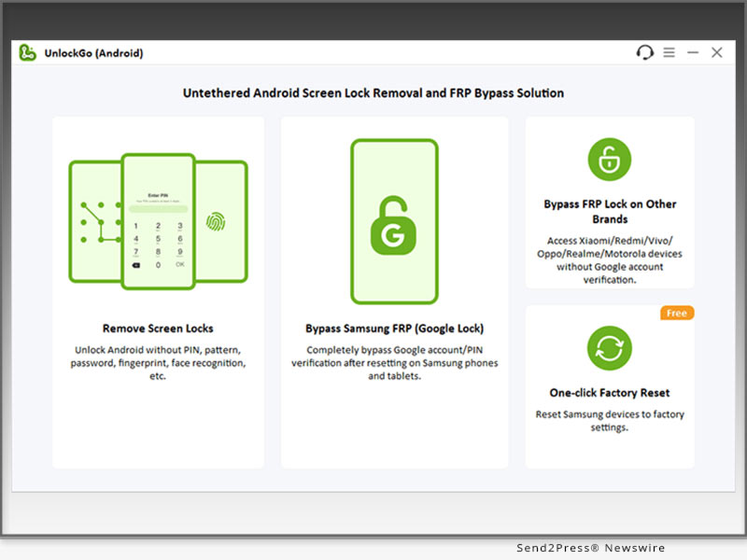Click the pattern lock phone illustration
This screenshot has height=560, width=747.
pos(93,222)
